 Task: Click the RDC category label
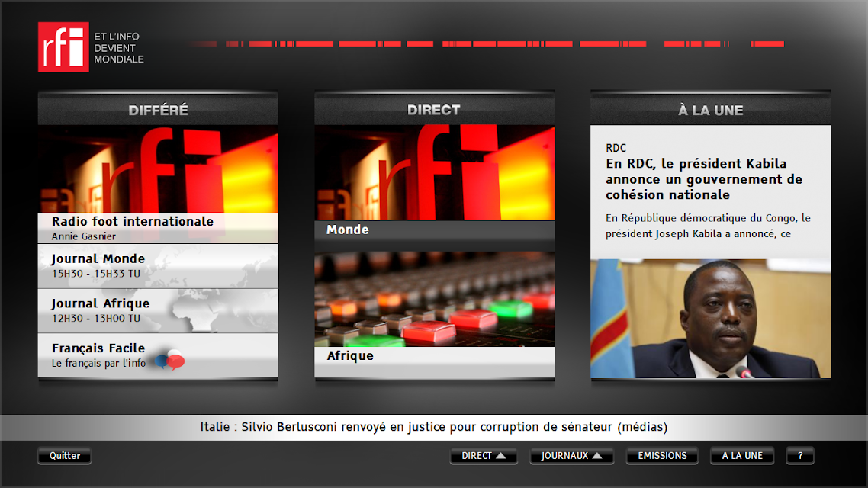click(x=616, y=148)
